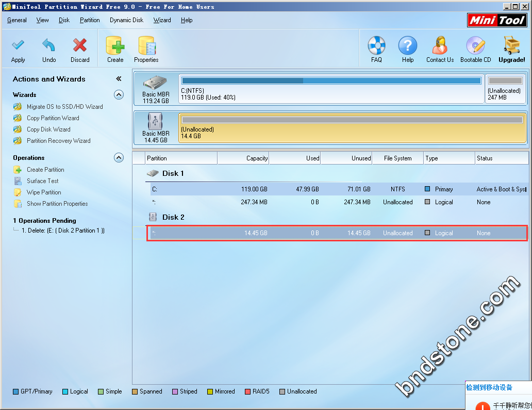Image resolution: width=532 pixels, height=410 pixels.
Task: Select the 14.4 GB unallocated block on Disk 2
Action: [x=352, y=127]
